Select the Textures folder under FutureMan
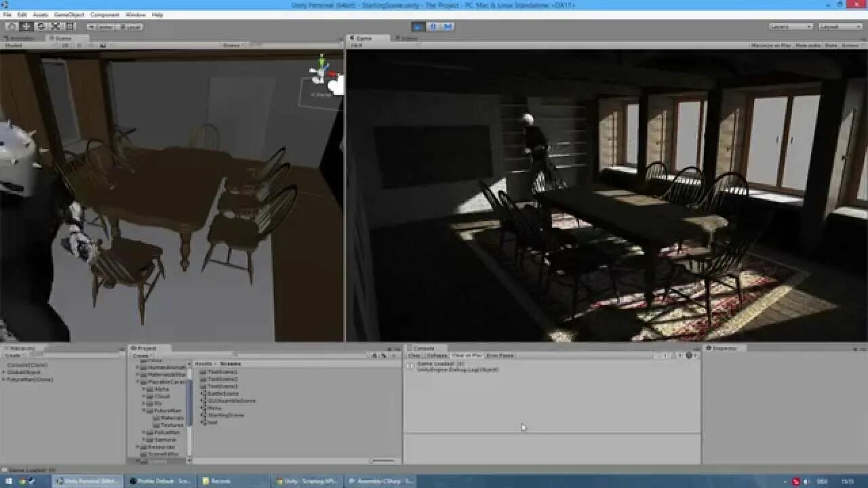Screen dimensions: 868x488 click(x=168, y=425)
